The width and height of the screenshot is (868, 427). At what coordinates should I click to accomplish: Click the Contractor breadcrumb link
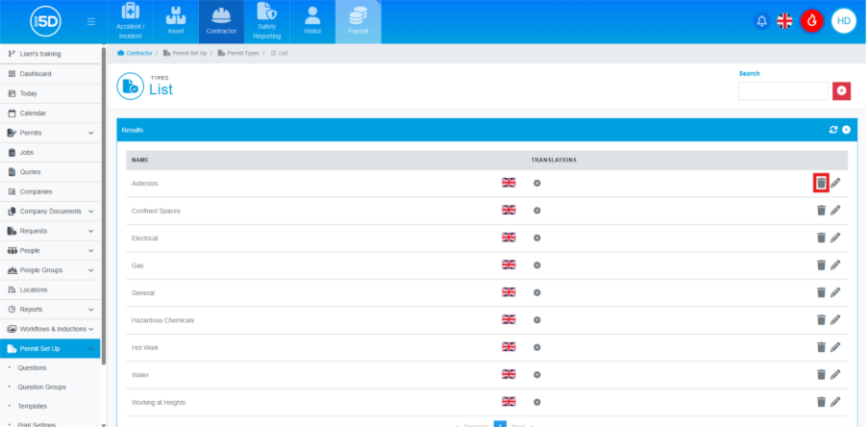click(x=138, y=53)
